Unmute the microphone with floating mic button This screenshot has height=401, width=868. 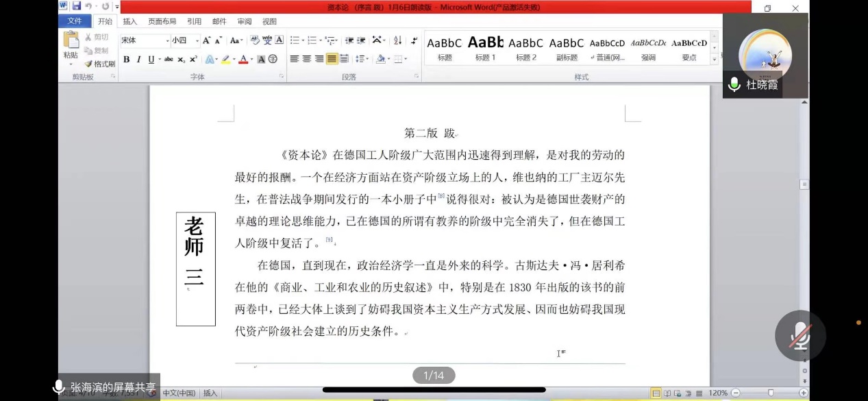[x=799, y=336]
